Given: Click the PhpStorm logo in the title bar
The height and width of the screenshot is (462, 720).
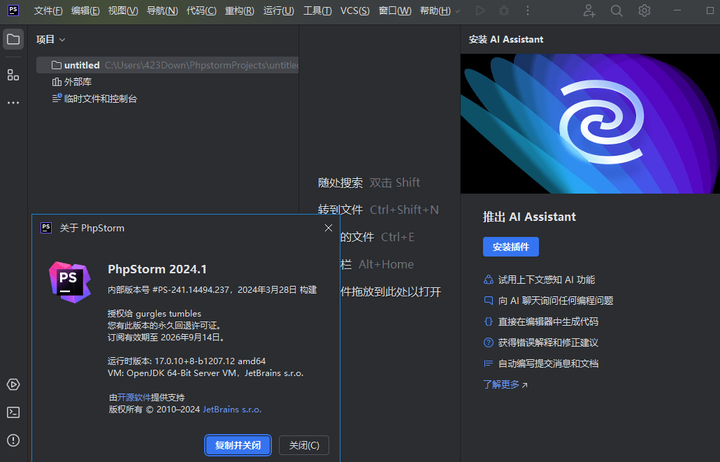Looking at the screenshot, I should (x=13, y=11).
